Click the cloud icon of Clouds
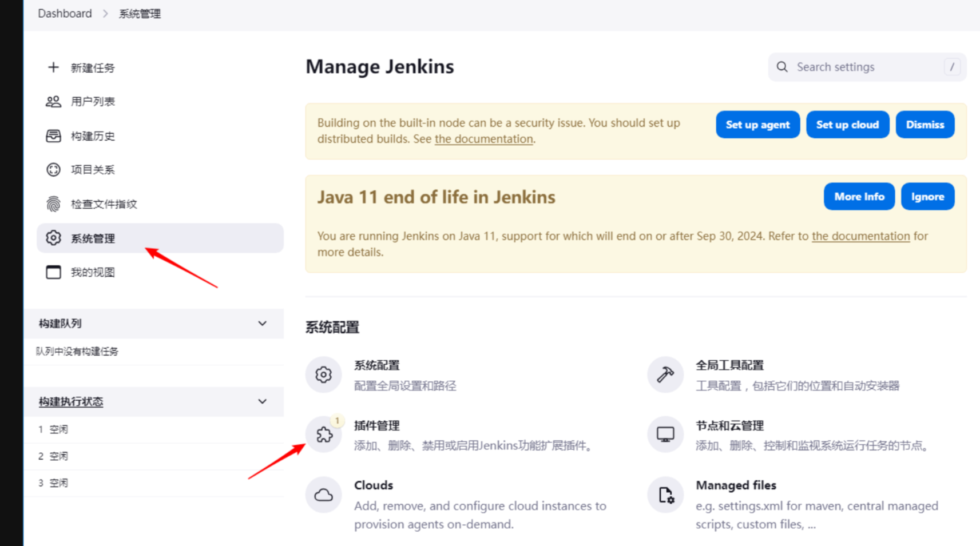 (x=323, y=495)
